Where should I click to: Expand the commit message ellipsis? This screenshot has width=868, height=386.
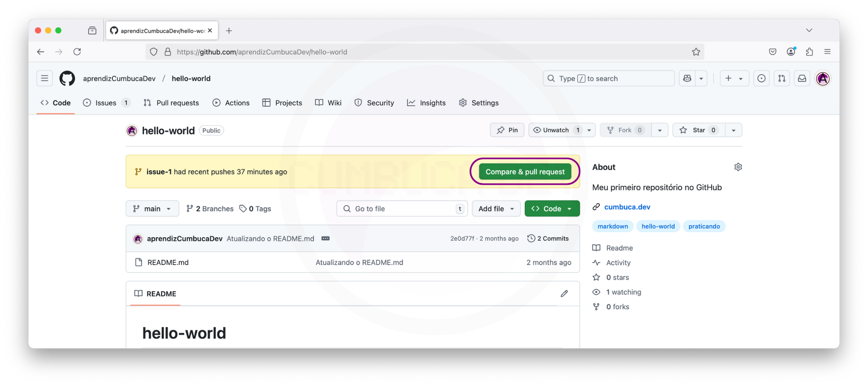[x=325, y=239]
